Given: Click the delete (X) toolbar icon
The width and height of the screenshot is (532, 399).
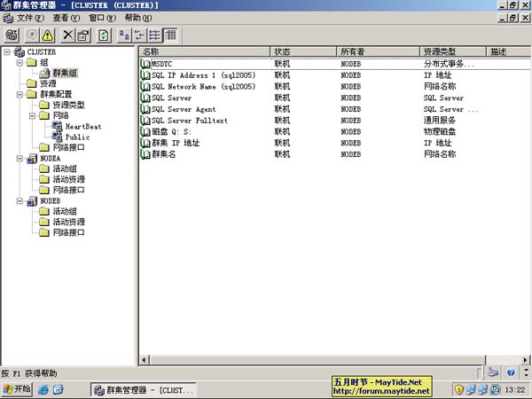Looking at the screenshot, I should pos(67,35).
